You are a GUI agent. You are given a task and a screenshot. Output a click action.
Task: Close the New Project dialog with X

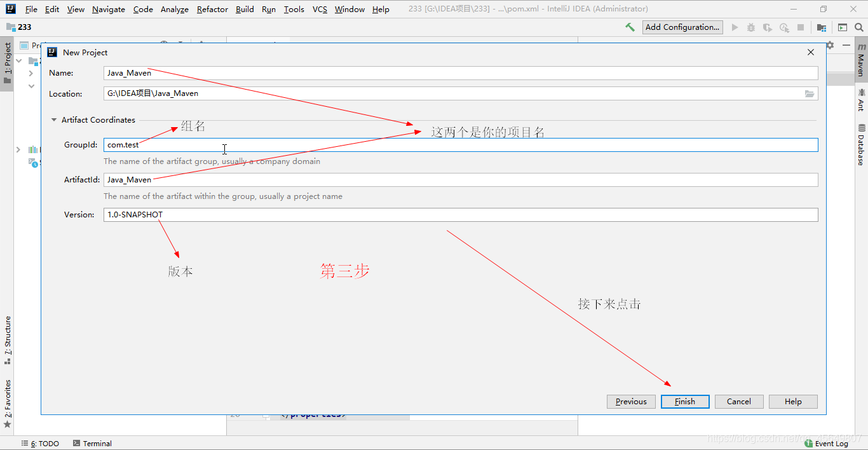[x=811, y=52]
